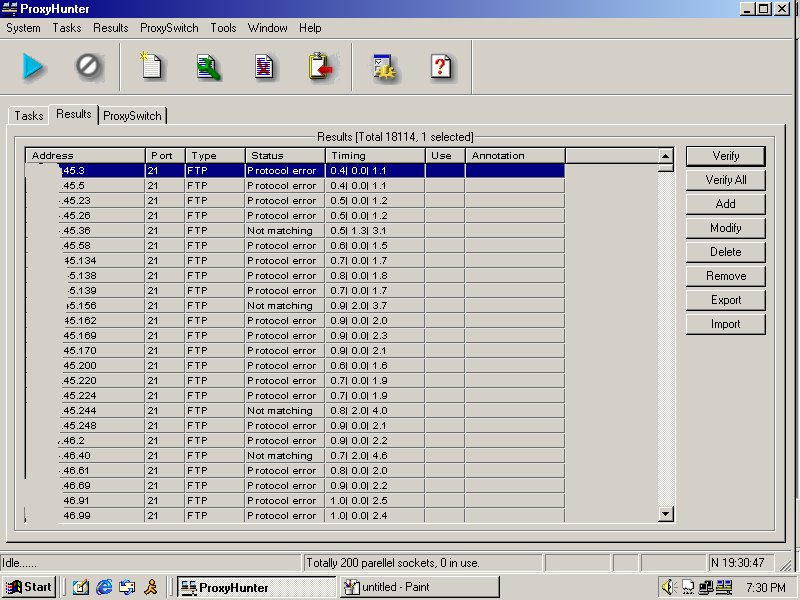Sort results by the Timing column header
The height and width of the screenshot is (600, 800).
375,156
